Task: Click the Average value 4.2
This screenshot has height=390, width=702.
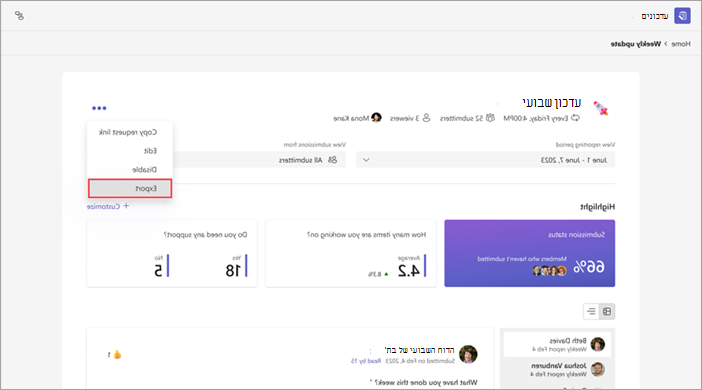Action: click(409, 270)
